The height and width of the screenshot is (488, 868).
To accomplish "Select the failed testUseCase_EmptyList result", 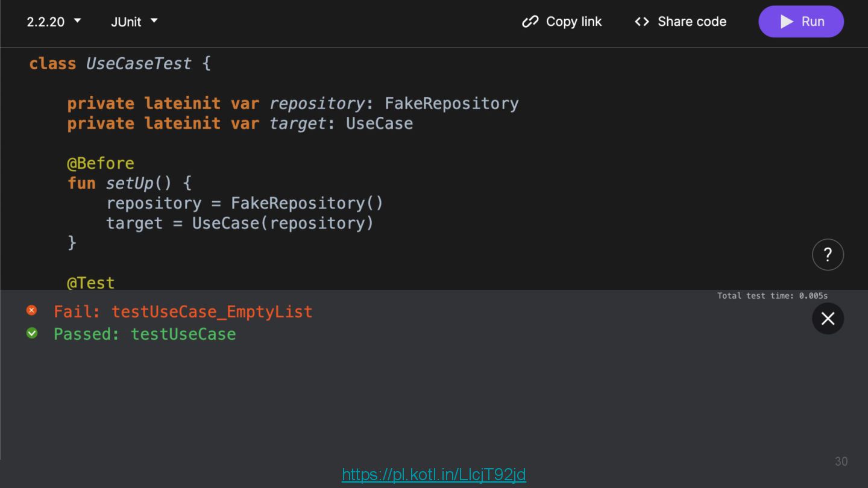I will tap(183, 311).
